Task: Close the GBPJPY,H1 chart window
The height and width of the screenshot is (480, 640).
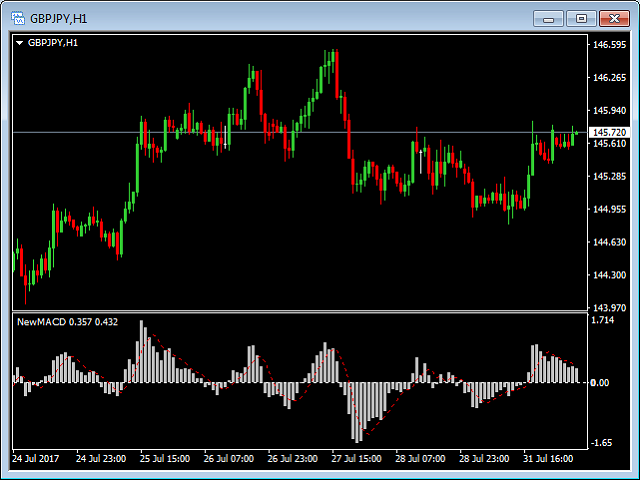Action: pos(612,18)
